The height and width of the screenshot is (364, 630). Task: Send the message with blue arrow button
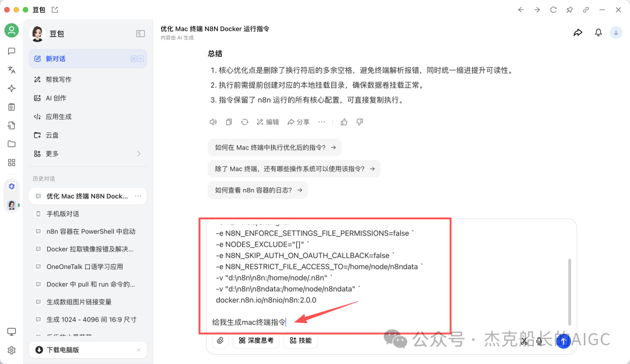(563, 341)
